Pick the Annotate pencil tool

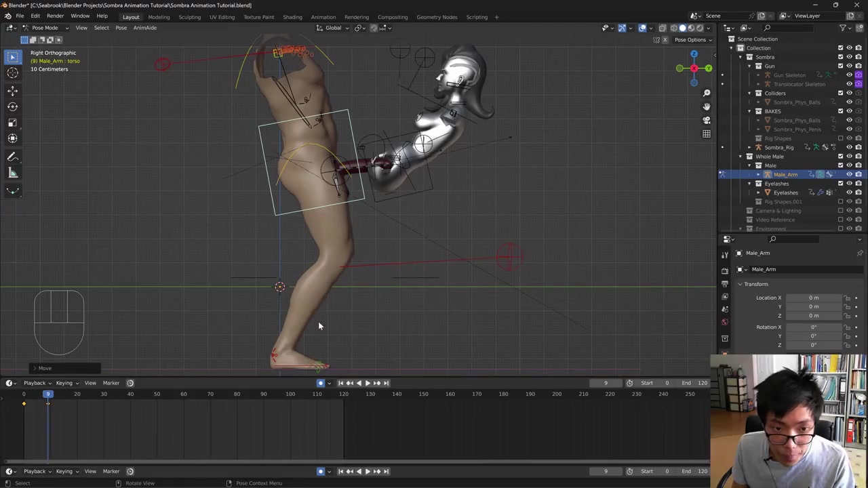pos(12,157)
